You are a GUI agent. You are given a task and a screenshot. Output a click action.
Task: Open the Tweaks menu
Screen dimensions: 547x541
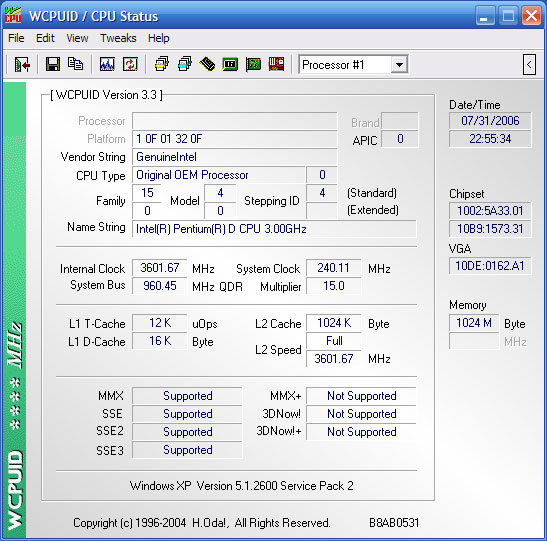coord(118,38)
